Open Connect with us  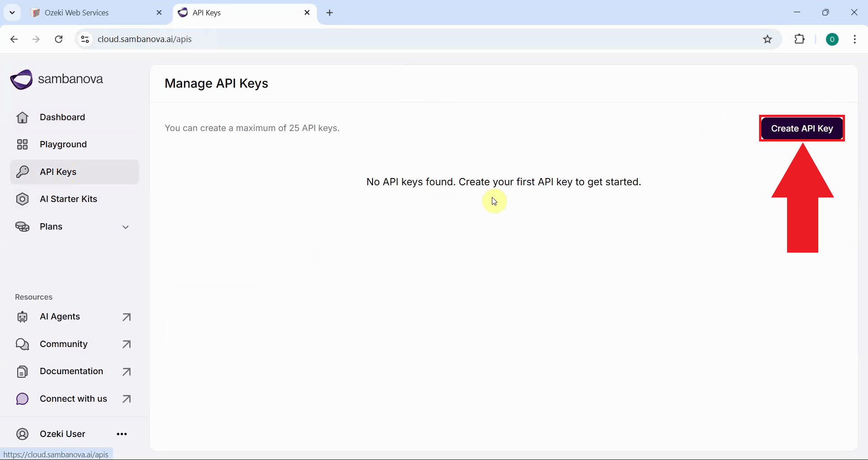pos(74,398)
